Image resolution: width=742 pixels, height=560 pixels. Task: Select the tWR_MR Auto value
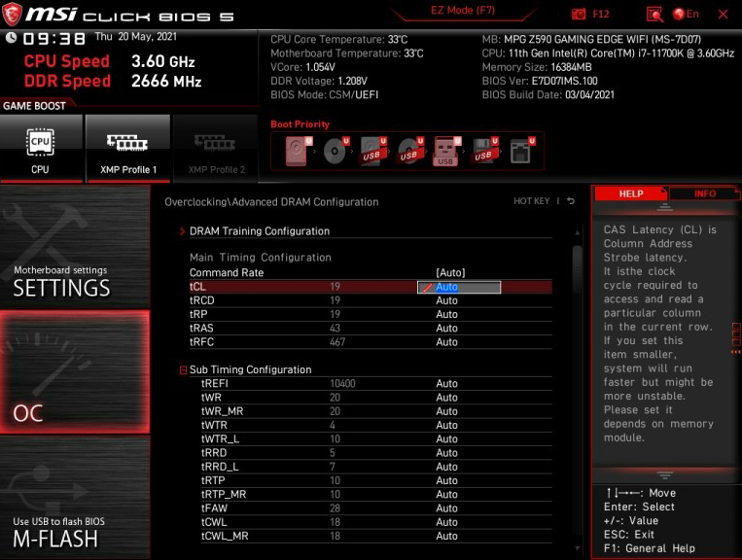pyautogui.click(x=446, y=411)
